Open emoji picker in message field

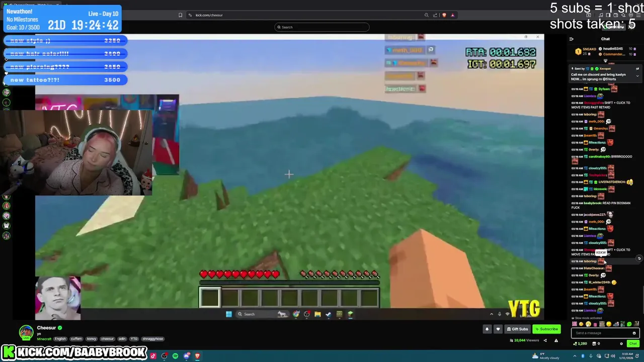pos(634,333)
